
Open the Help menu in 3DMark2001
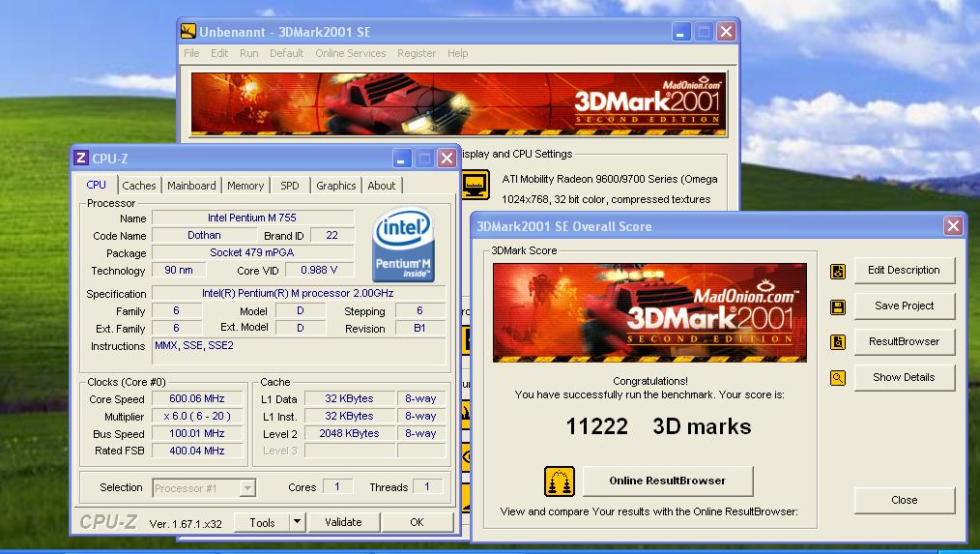(x=457, y=53)
